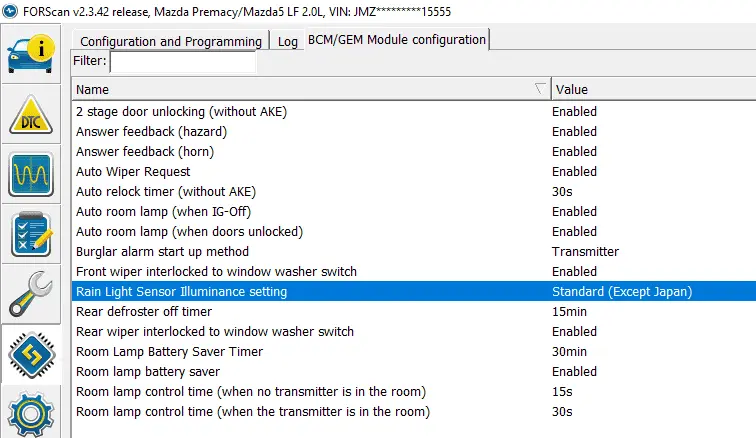Click the Value column header
The image size is (756, 438).
[x=650, y=89]
